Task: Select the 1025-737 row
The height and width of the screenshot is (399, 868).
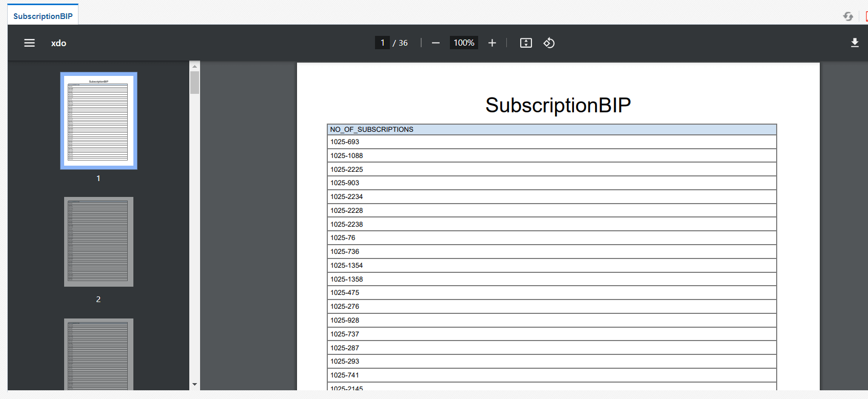Action: point(552,334)
